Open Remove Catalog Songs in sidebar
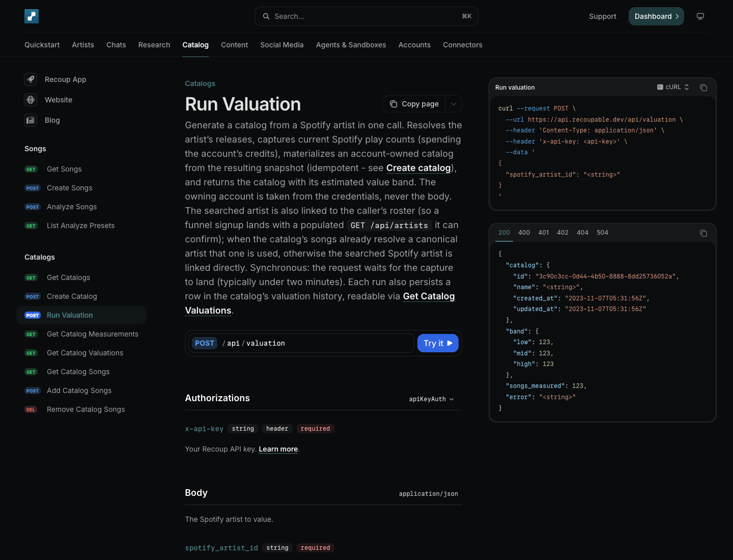 [x=81, y=409]
